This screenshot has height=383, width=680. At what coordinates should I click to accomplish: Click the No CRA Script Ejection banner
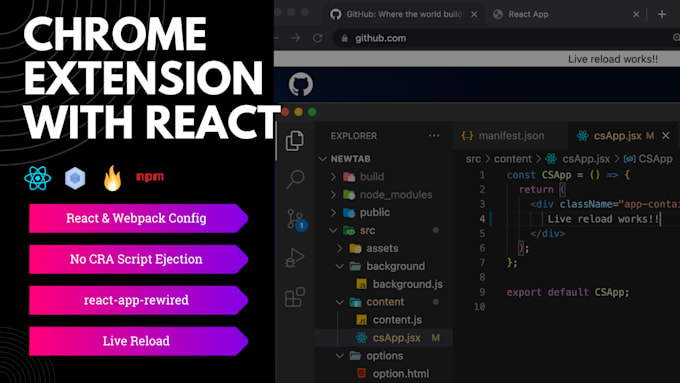[x=138, y=259]
